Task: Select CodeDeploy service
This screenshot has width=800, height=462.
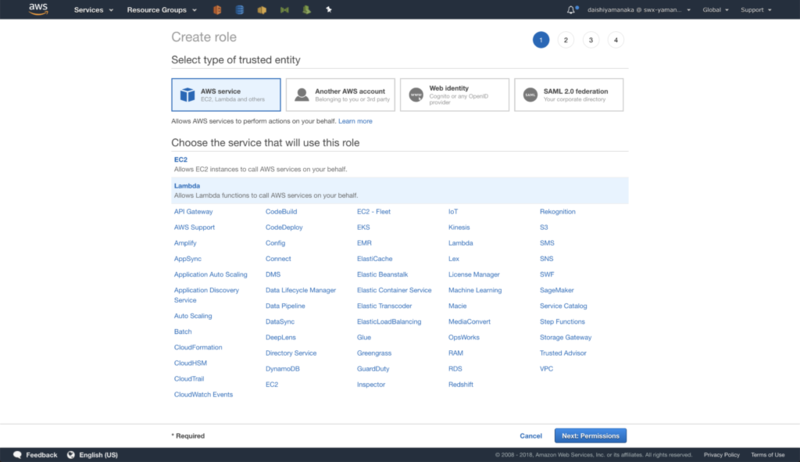Action: coord(284,227)
